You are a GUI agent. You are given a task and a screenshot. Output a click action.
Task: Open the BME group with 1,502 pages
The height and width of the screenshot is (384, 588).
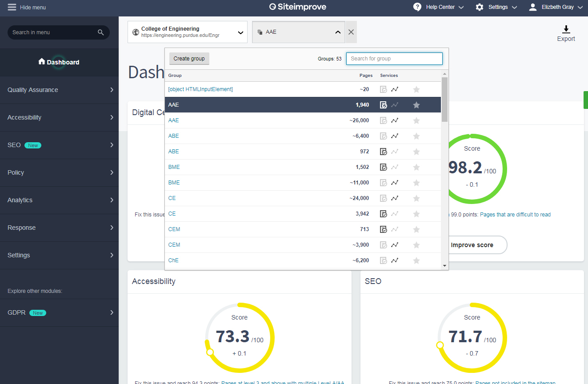174,167
